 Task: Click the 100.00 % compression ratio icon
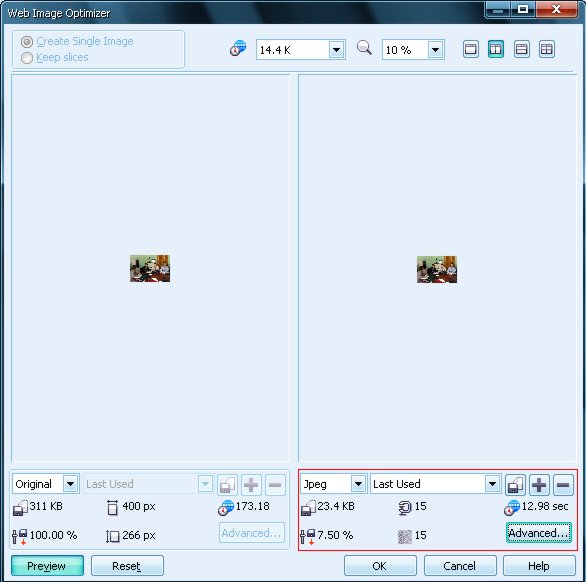pos(19,537)
